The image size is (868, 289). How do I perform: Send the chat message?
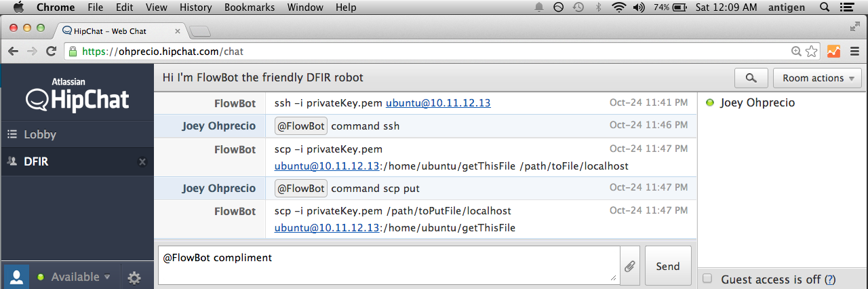pos(668,266)
